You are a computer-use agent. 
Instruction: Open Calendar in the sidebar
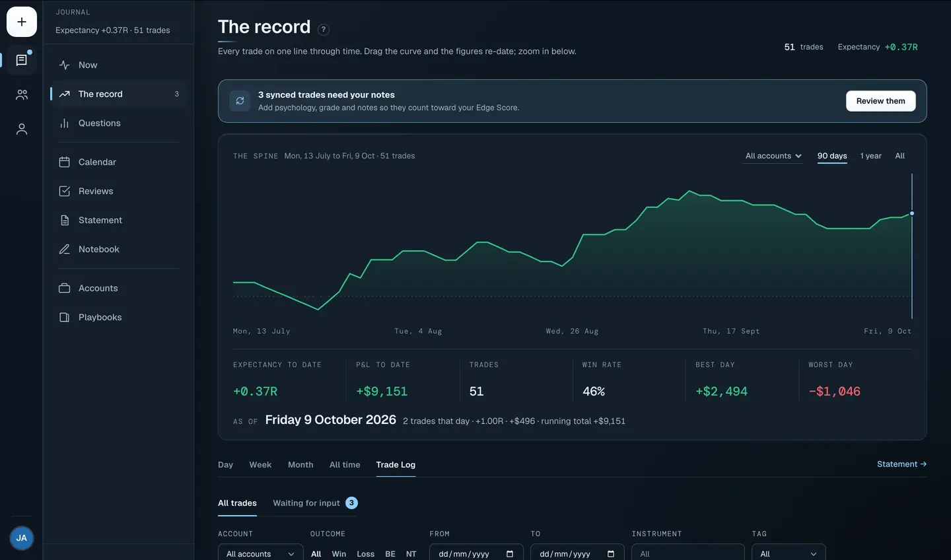click(118, 162)
